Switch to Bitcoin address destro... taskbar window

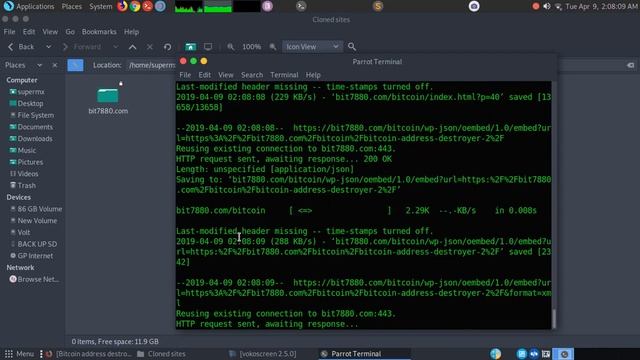pos(89,354)
